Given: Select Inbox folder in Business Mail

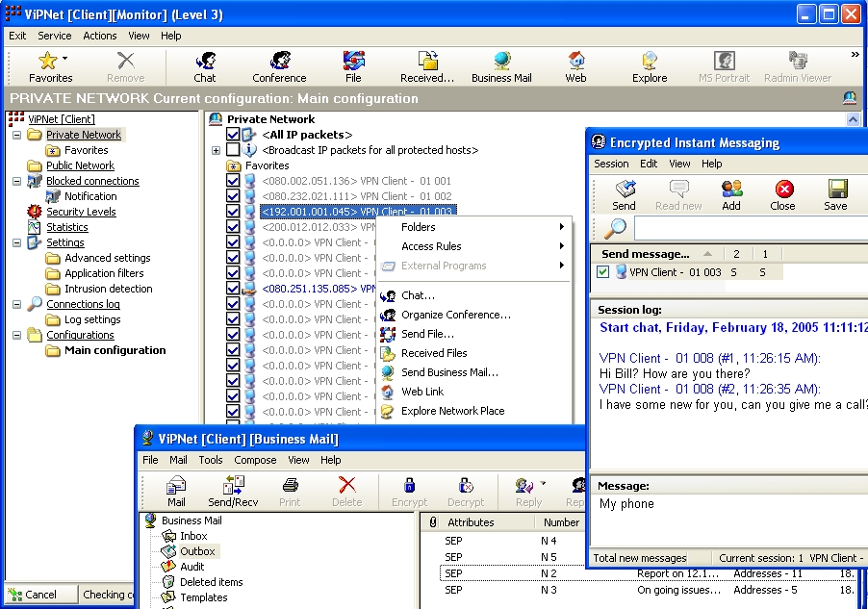Looking at the screenshot, I should pos(193,536).
